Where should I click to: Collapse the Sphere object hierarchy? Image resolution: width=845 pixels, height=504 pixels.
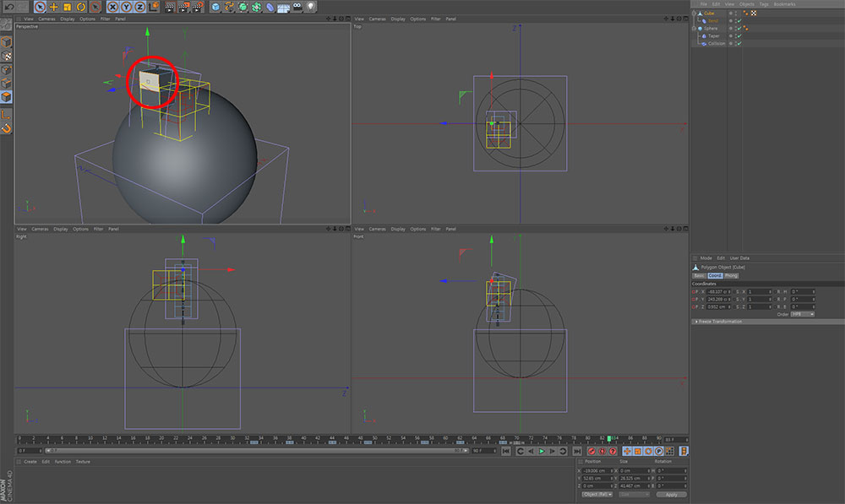(x=694, y=28)
